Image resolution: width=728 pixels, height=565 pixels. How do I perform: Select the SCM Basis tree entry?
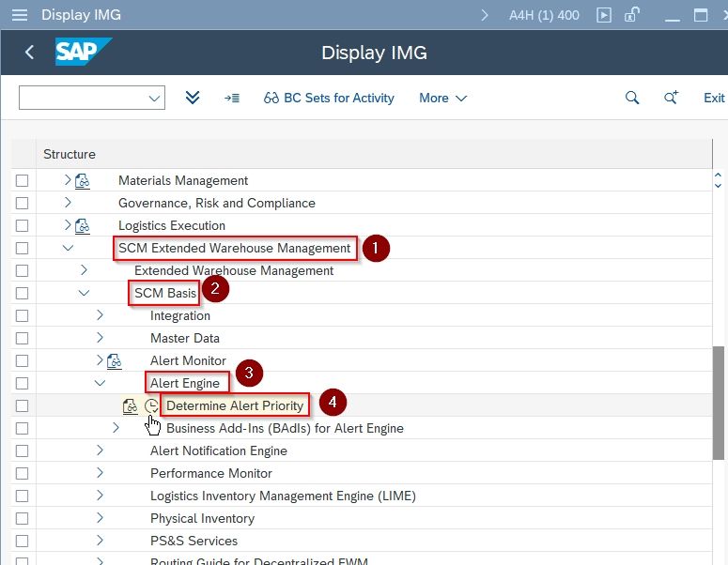[x=165, y=293]
